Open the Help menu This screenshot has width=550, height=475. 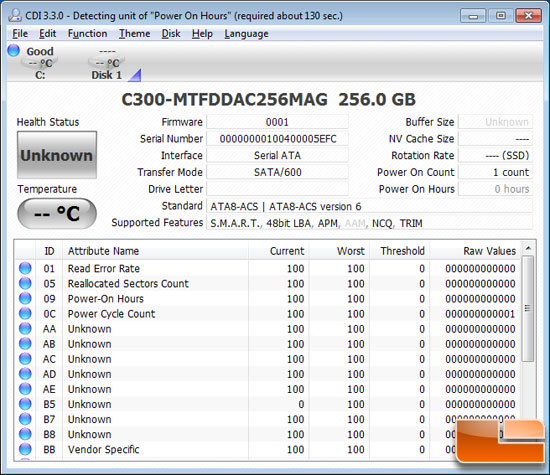click(202, 34)
